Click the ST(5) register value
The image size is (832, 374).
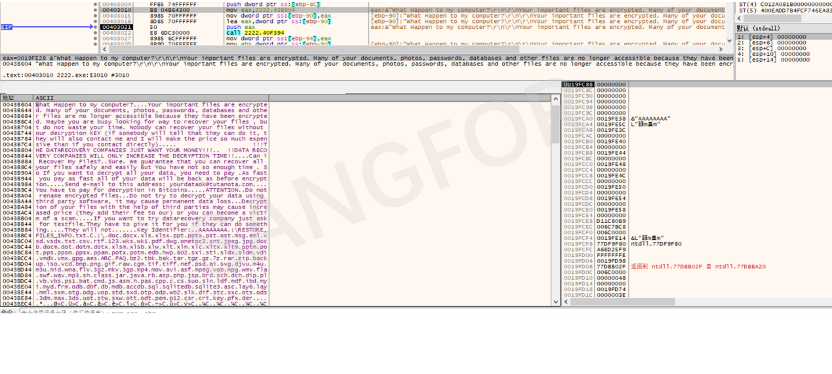795,10
